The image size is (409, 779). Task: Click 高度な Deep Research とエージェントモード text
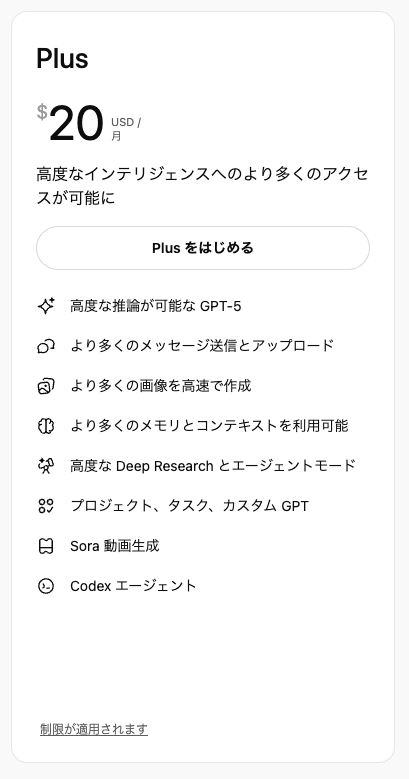(213, 466)
